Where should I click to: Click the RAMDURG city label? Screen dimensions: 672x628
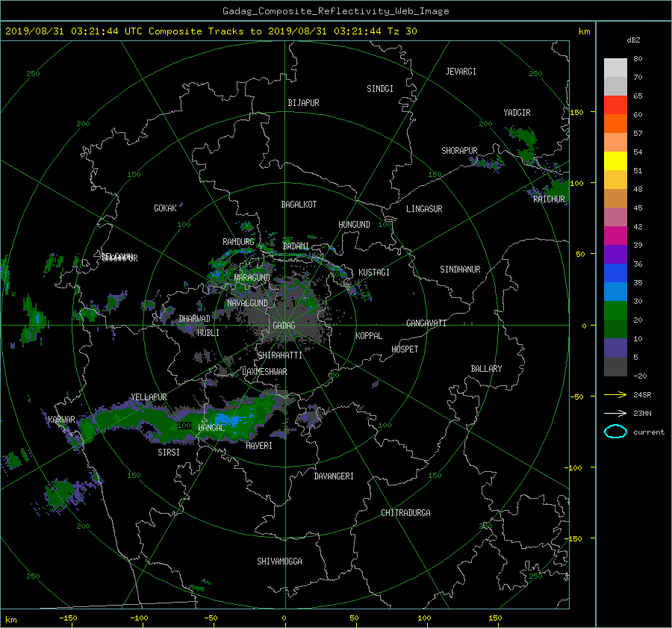238,242
